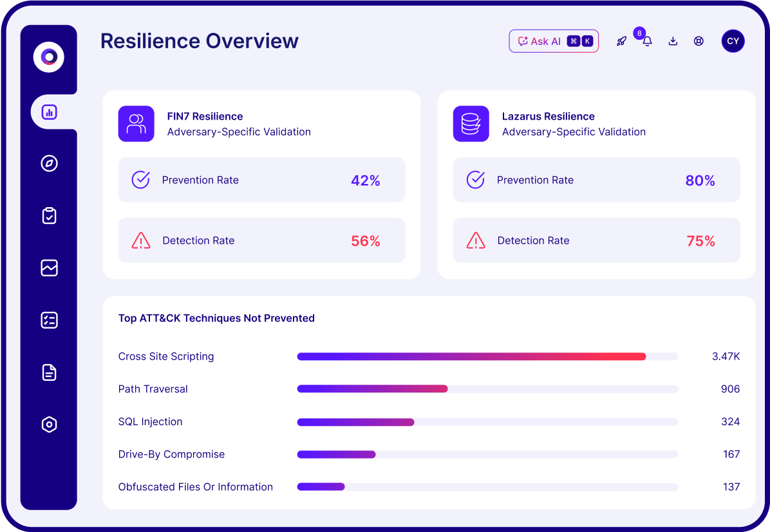Click the Obfuscated Files Or Information progress bar
Image resolution: width=770 pixels, height=532 pixels.
[x=487, y=487]
